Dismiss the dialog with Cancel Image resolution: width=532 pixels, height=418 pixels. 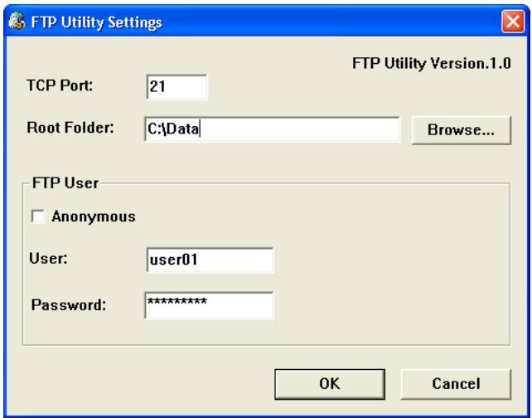coord(456,384)
